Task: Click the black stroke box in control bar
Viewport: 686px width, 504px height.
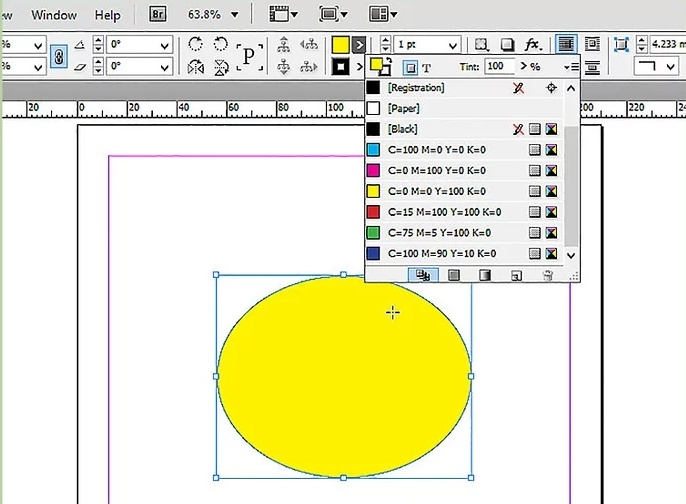Action: click(x=340, y=67)
